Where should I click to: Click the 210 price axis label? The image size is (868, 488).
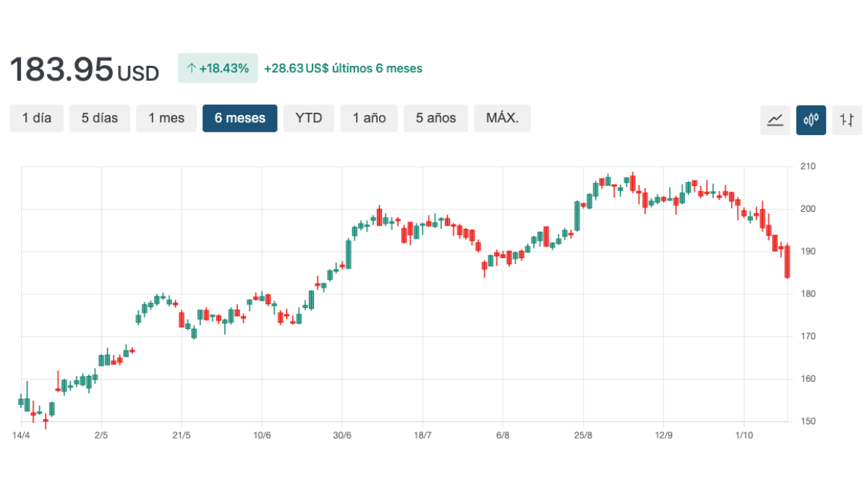(807, 166)
